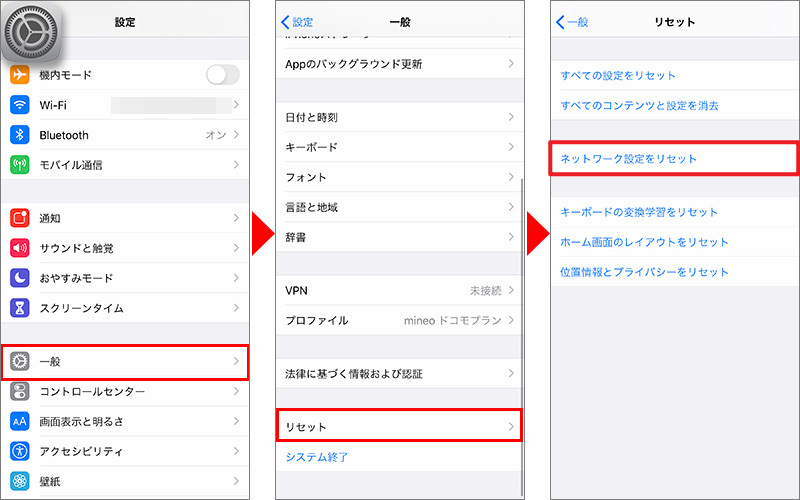Tap the green モバイル通信 antenna icon
The height and width of the screenshot is (500, 800).
tap(21, 165)
